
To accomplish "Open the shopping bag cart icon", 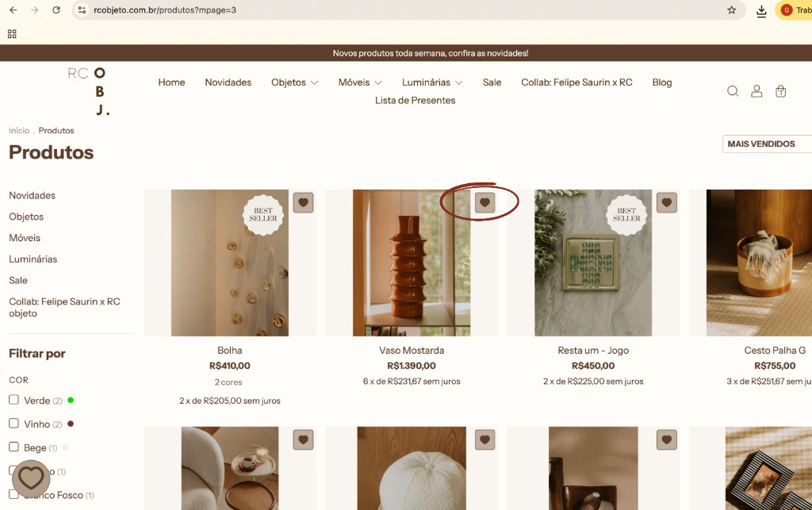I will click(x=780, y=91).
